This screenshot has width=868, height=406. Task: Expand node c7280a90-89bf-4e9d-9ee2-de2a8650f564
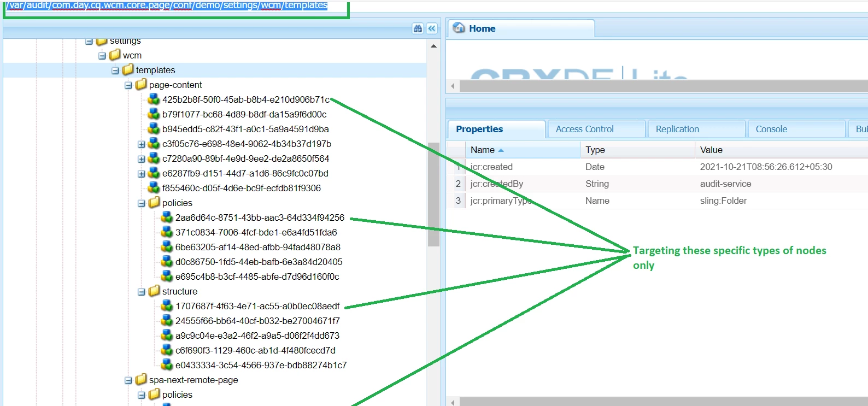(142, 159)
